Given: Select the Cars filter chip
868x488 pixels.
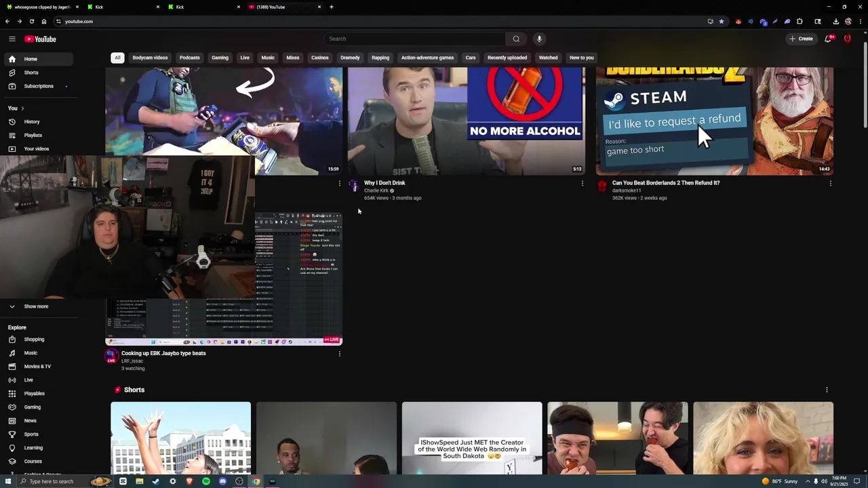Looking at the screenshot, I should point(471,58).
